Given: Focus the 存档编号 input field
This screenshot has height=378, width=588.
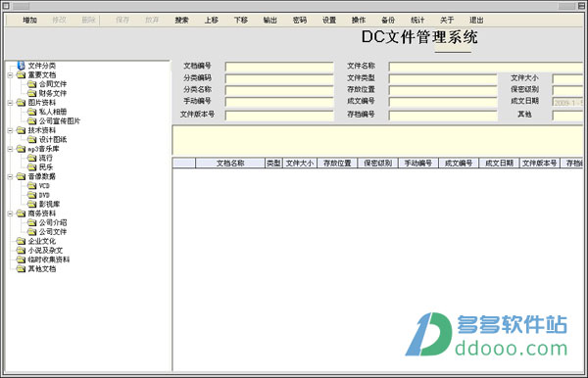Looking at the screenshot, I should tap(443, 116).
